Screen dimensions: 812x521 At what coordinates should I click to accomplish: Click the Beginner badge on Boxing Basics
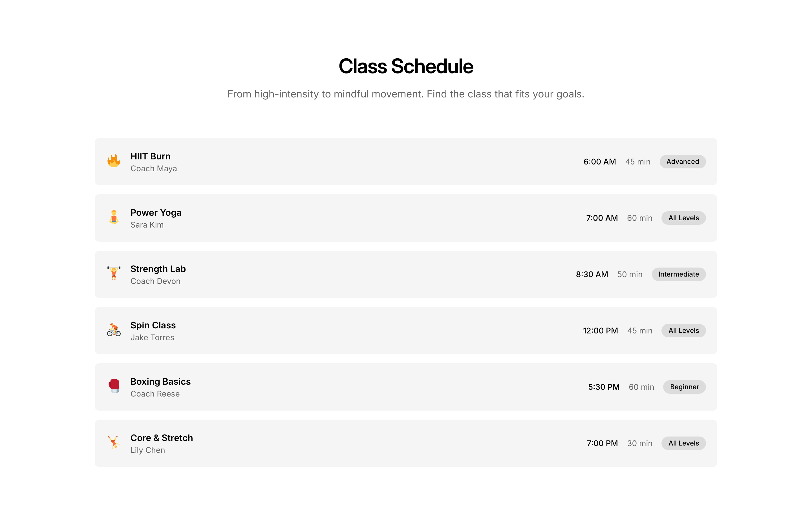click(684, 387)
